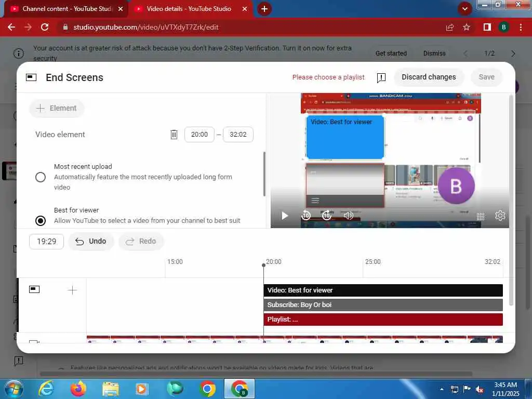Open the Windows Start menu
This screenshot has height=399, width=532.
(x=14, y=389)
